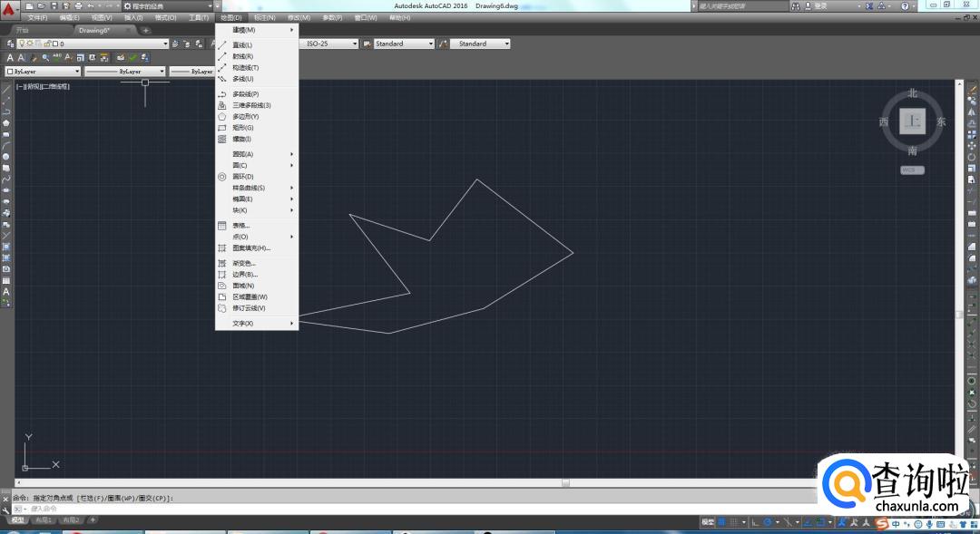The width and height of the screenshot is (980, 534).
Task: Add a new drawing tab with plus
Action: pyautogui.click(x=146, y=30)
